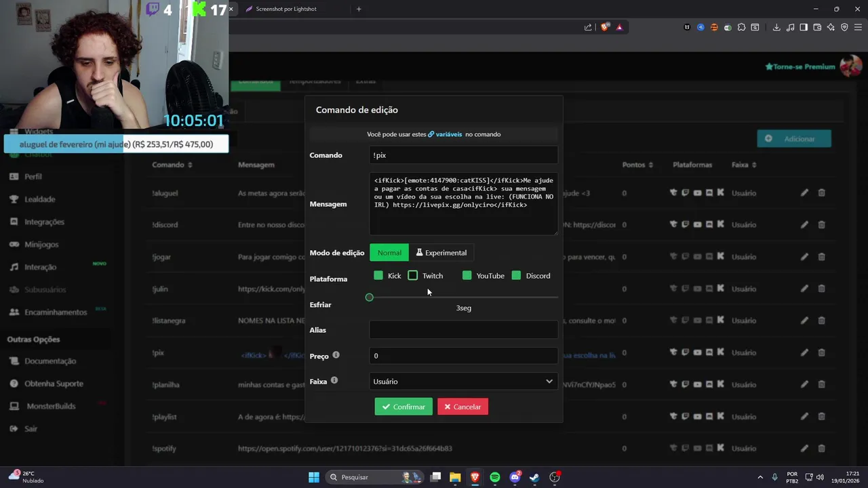The image size is (868, 488).
Task: Click the Esfriar cooldown slider handle
Action: click(369, 297)
